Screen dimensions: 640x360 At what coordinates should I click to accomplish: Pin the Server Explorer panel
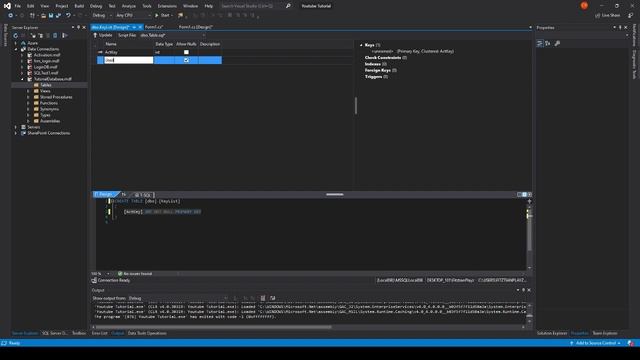click(78, 27)
